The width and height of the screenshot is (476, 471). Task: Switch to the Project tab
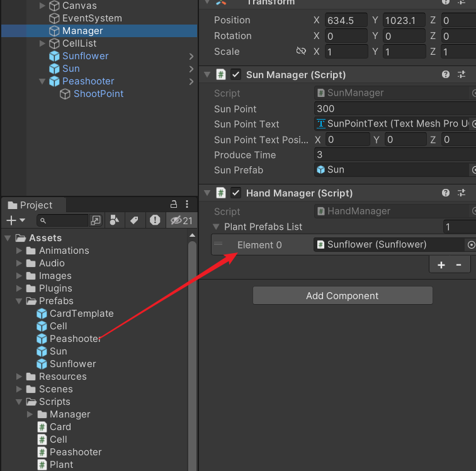pos(30,205)
